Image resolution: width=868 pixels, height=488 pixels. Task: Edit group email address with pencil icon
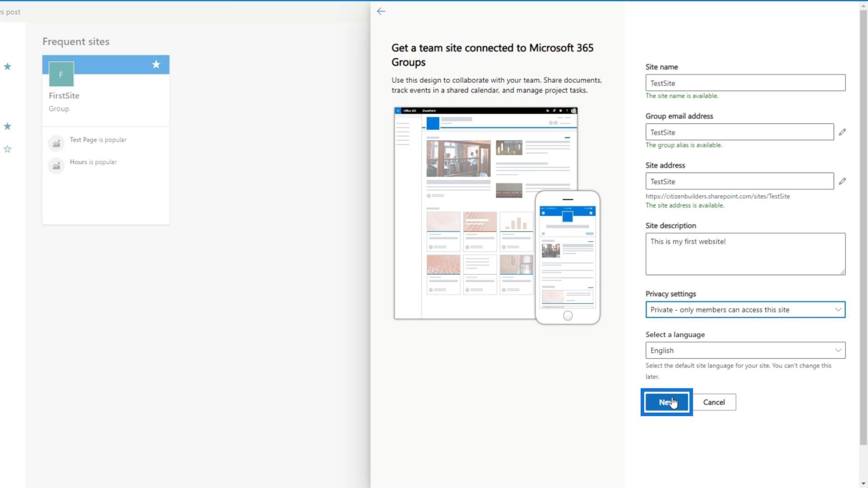(842, 132)
